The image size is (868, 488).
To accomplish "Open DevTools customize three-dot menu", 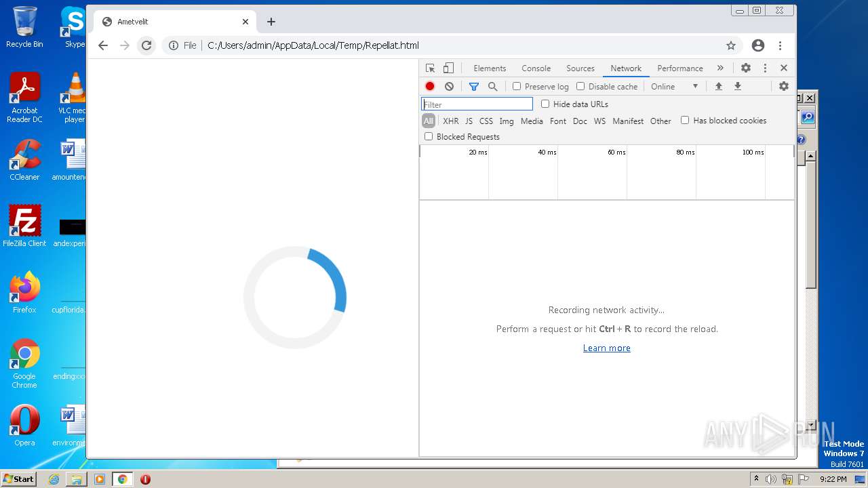I will [x=765, y=68].
